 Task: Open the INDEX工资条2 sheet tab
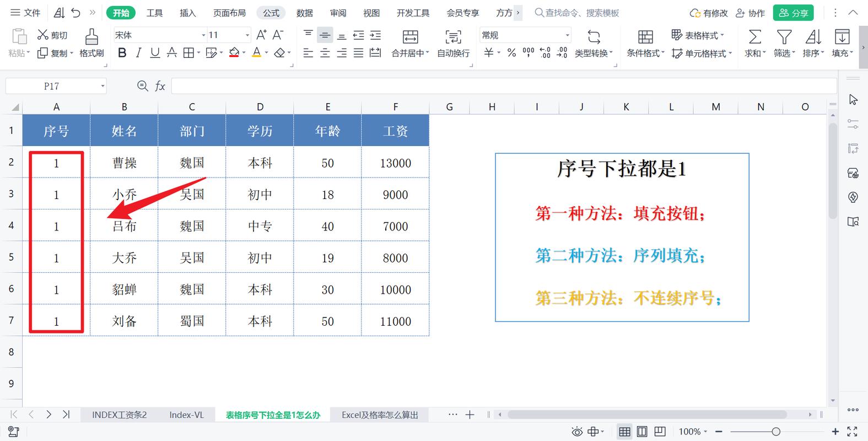tap(120, 415)
